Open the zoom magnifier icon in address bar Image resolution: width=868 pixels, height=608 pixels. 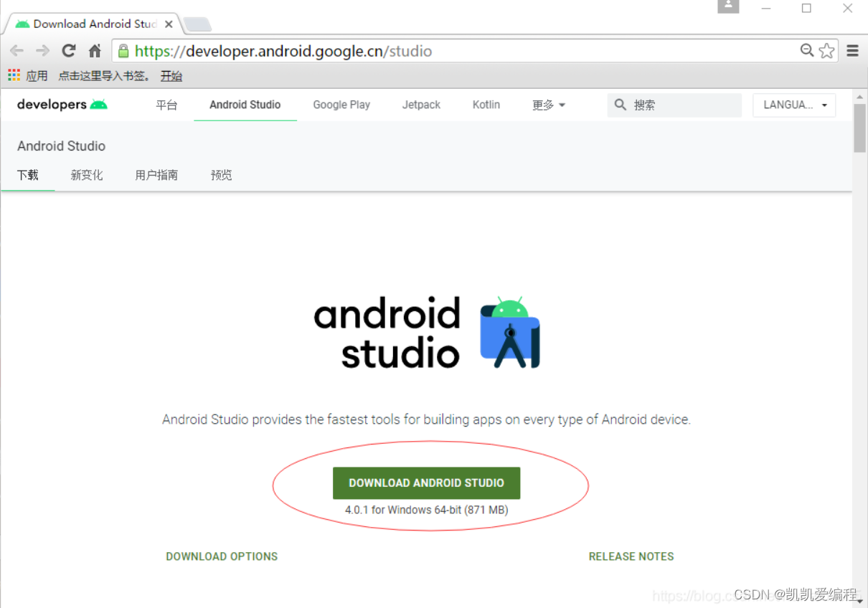pyautogui.click(x=807, y=50)
